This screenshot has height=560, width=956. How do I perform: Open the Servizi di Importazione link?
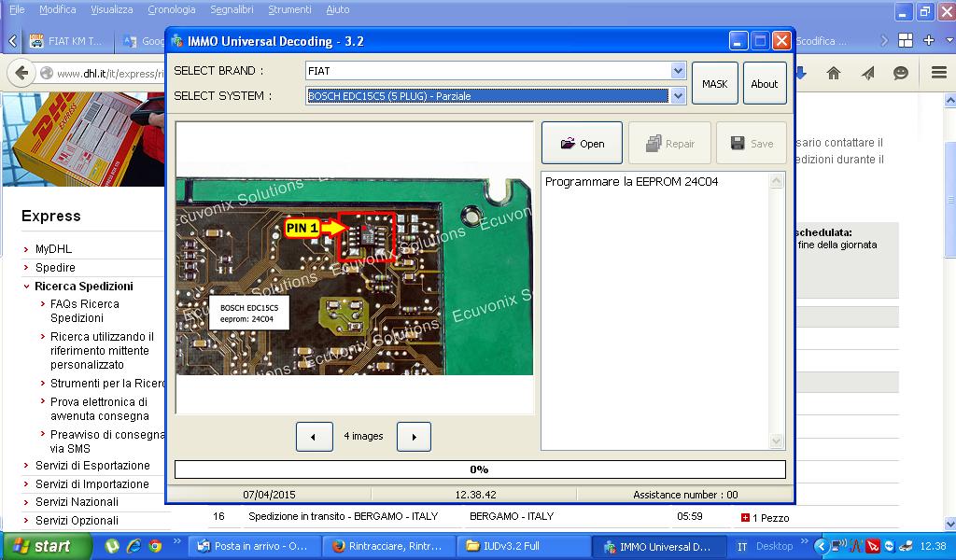coord(92,483)
